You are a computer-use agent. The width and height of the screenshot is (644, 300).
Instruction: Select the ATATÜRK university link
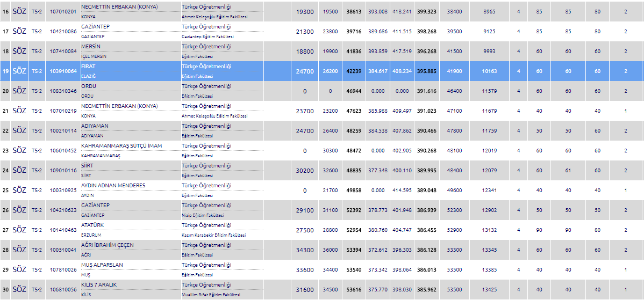(x=92, y=225)
